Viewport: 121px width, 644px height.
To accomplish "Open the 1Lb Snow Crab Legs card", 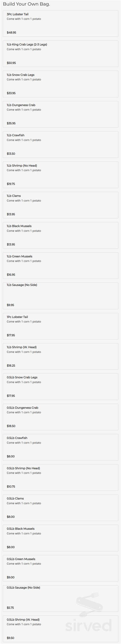I will pos(60,84).
